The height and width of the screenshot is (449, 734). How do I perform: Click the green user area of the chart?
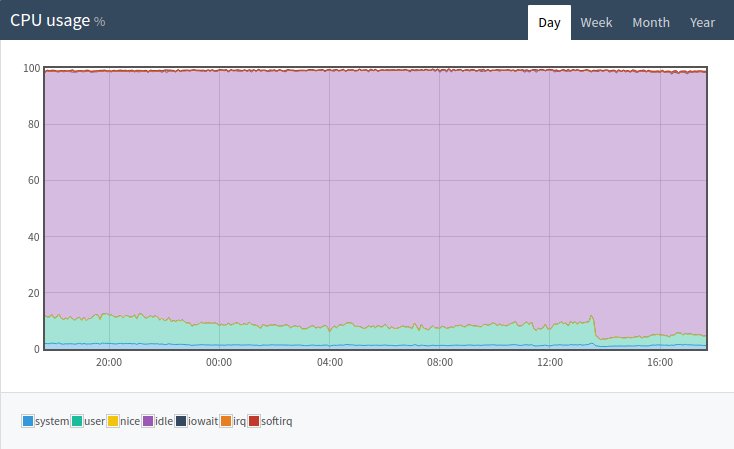click(374, 336)
